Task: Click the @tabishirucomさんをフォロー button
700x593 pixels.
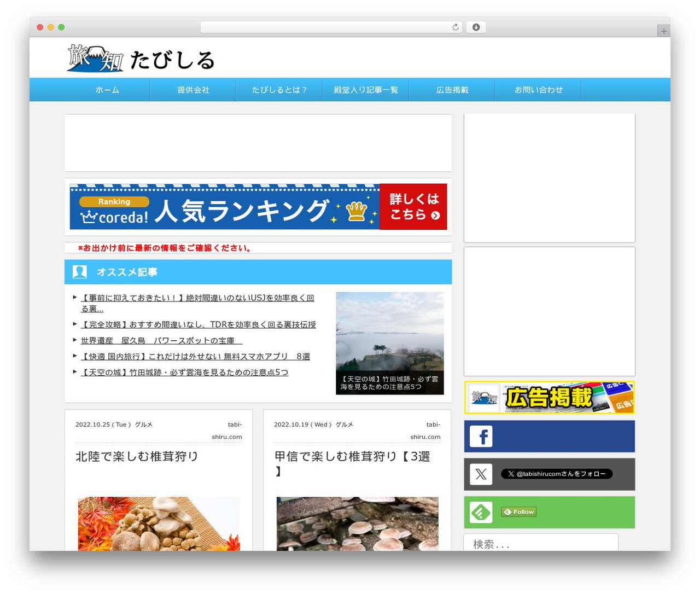Action: pos(557,474)
